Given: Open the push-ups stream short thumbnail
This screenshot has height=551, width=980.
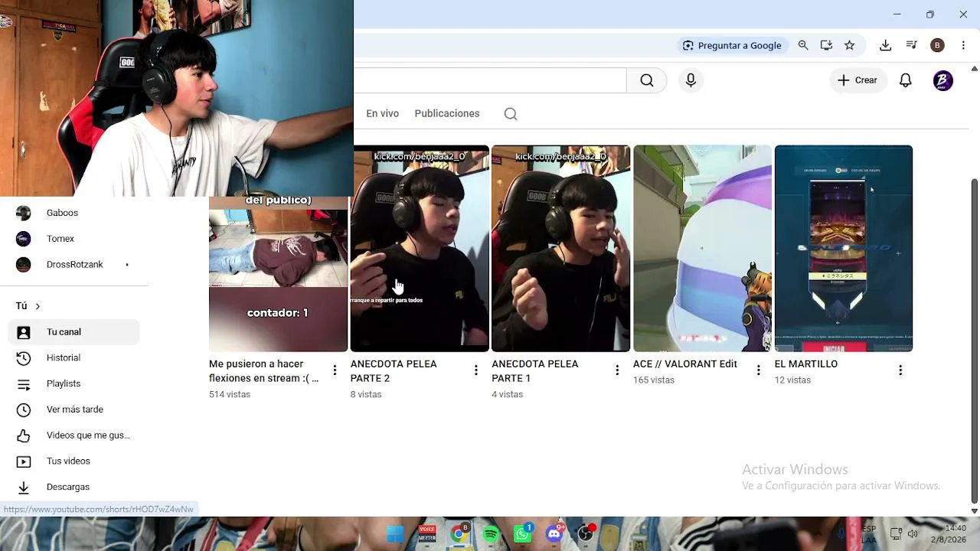Looking at the screenshot, I should point(278,274).
